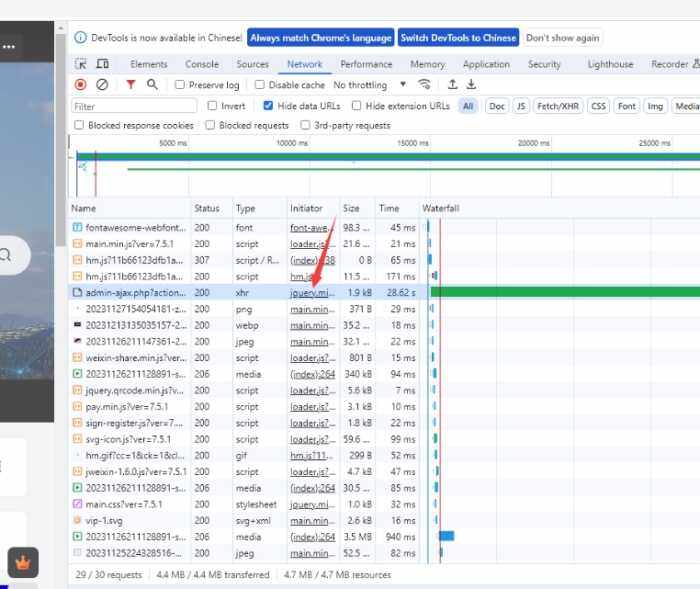700x589 pixels.
Task: Open the Performance tab
Action: tap(366, 64)
